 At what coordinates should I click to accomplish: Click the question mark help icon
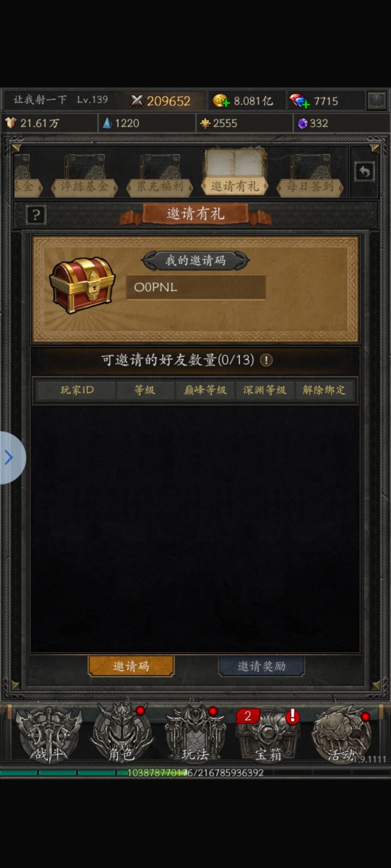click(36, 215)
